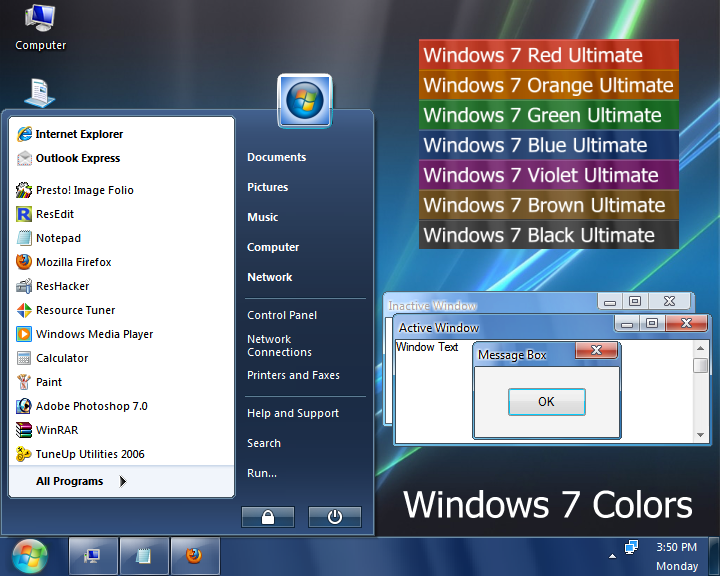Click the Active Window title bar text
The width and height of the screenshot is (720, 576).
(439, 328)
